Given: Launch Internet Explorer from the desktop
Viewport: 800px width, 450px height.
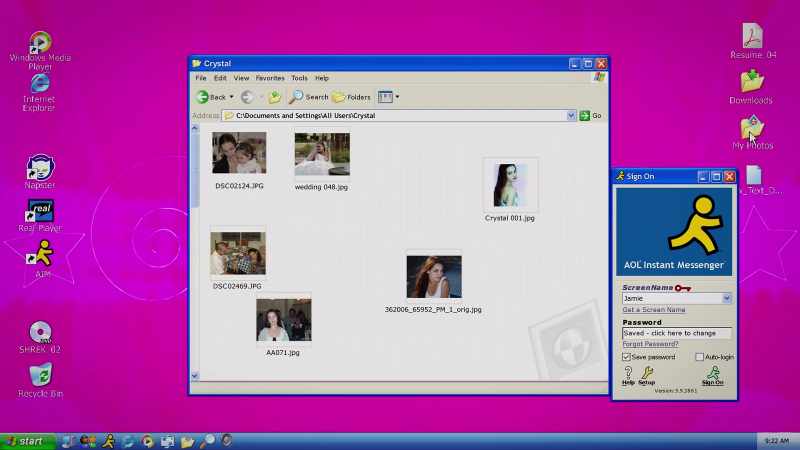Looking at the screenshot, I should coord(40,84).
